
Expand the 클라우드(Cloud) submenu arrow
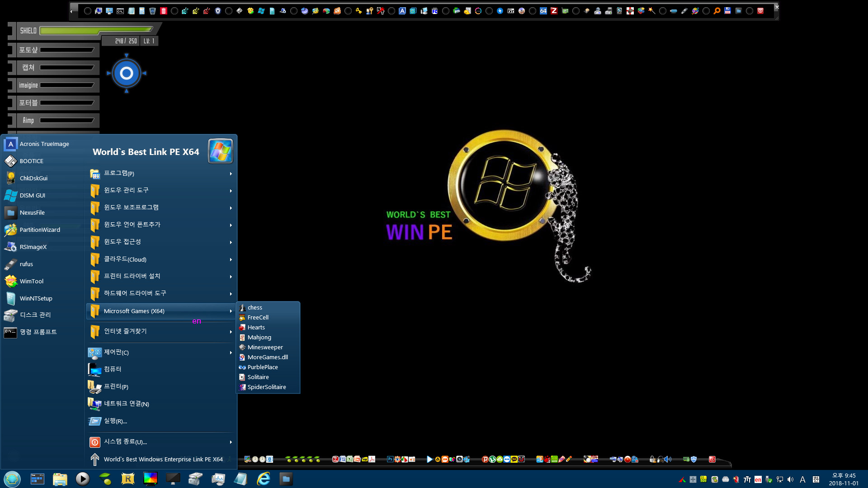[x=231, y=259]
